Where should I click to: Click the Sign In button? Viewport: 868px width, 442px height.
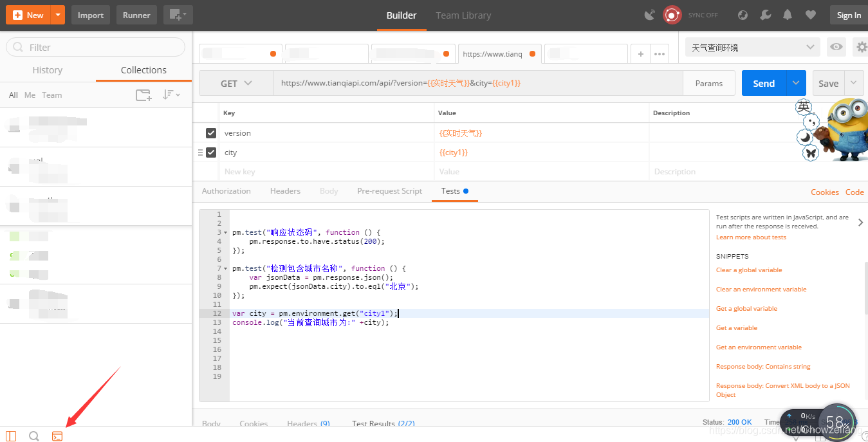[849, 15]
